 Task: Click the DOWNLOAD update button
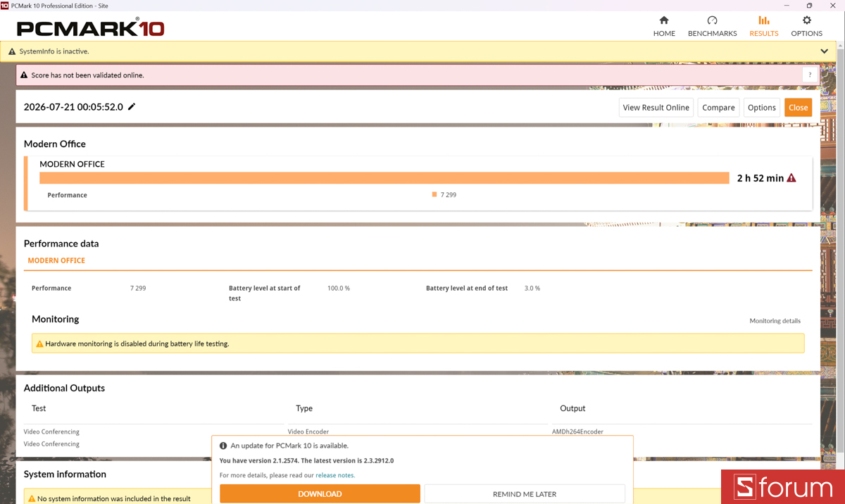tap(320, 494)
